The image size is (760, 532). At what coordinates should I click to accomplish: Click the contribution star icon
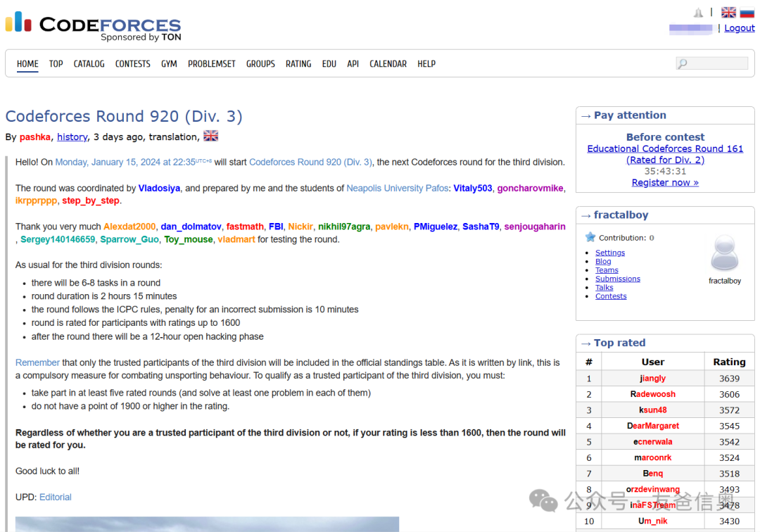tap(590, 237)
